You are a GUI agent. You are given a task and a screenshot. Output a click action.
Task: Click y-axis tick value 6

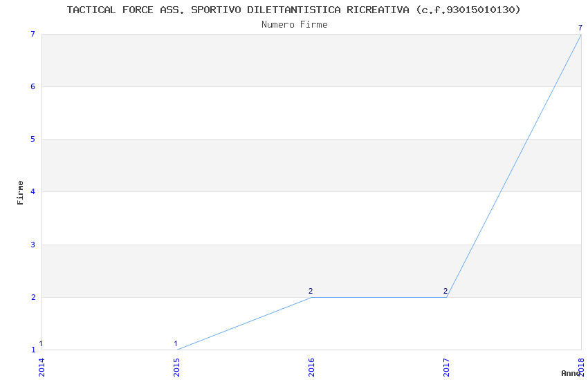point(33,86)
